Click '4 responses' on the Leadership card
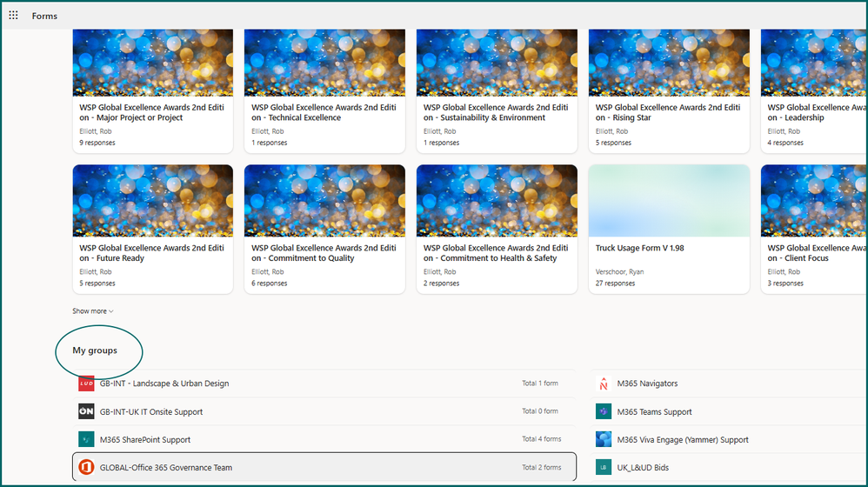868x487 pixels. coord(785,143)
